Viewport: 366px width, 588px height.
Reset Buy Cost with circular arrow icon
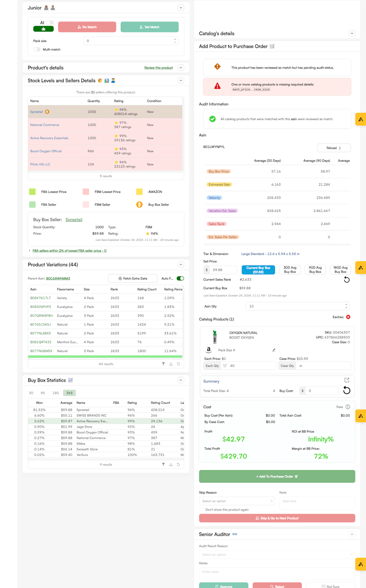pos(347,391)
